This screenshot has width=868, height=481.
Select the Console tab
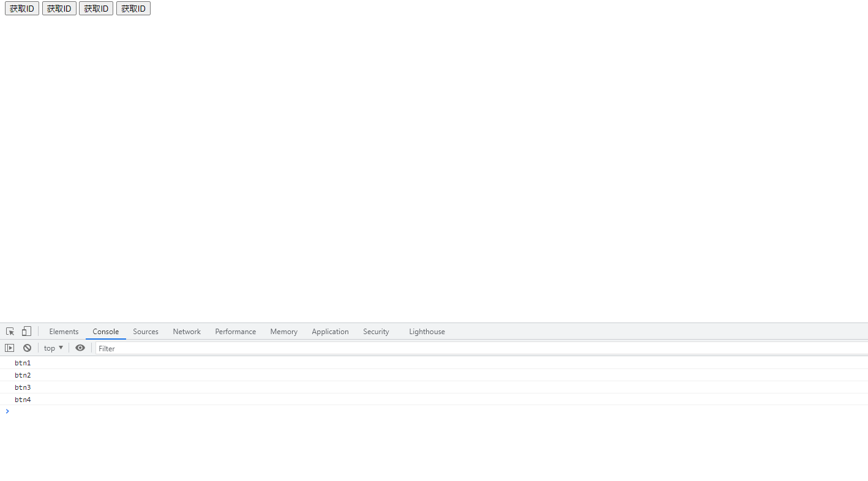[106, 331]
